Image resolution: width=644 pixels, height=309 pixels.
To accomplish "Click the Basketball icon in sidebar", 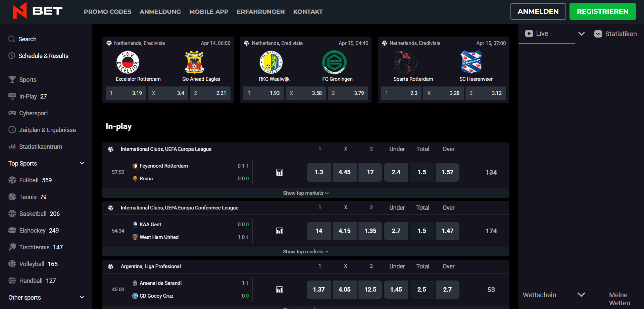I will (x=12, y=213).
